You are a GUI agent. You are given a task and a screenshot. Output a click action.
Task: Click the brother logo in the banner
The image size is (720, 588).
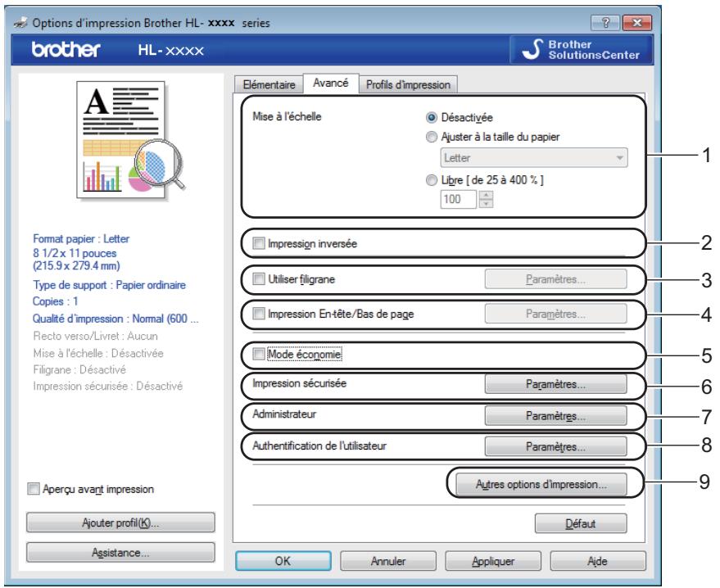(x=66, y=50)
